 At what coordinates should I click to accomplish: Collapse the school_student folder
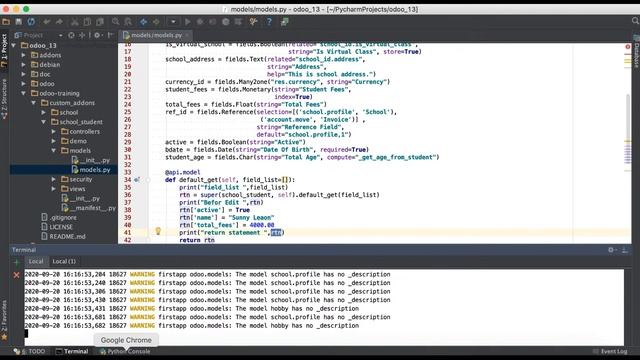(44, 122)
